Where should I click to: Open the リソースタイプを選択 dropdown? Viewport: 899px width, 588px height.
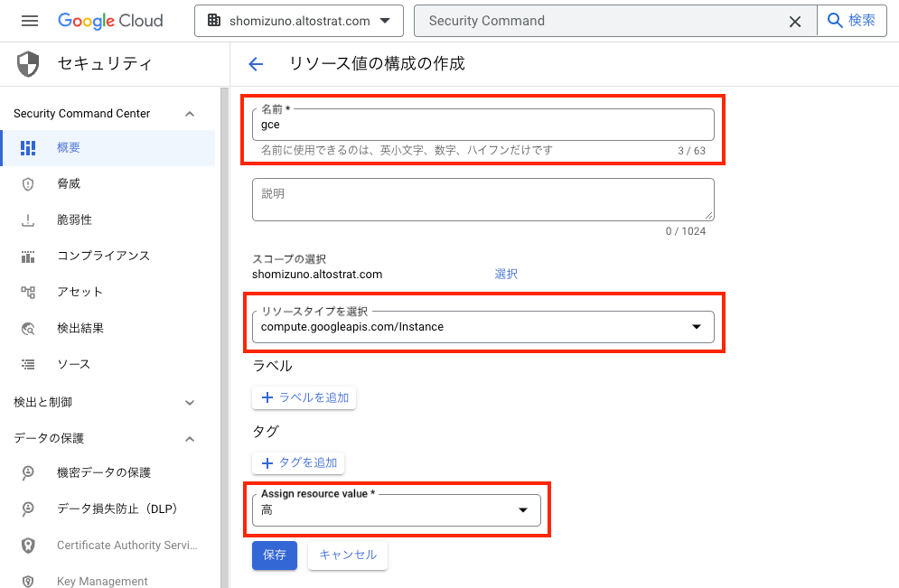pyautogui.click(x=482, y=327)
